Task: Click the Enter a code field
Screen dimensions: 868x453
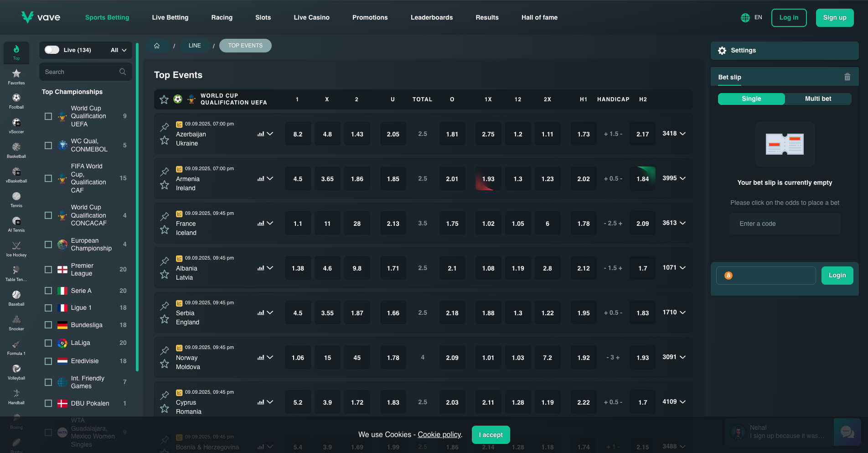Action: (785, 224)
